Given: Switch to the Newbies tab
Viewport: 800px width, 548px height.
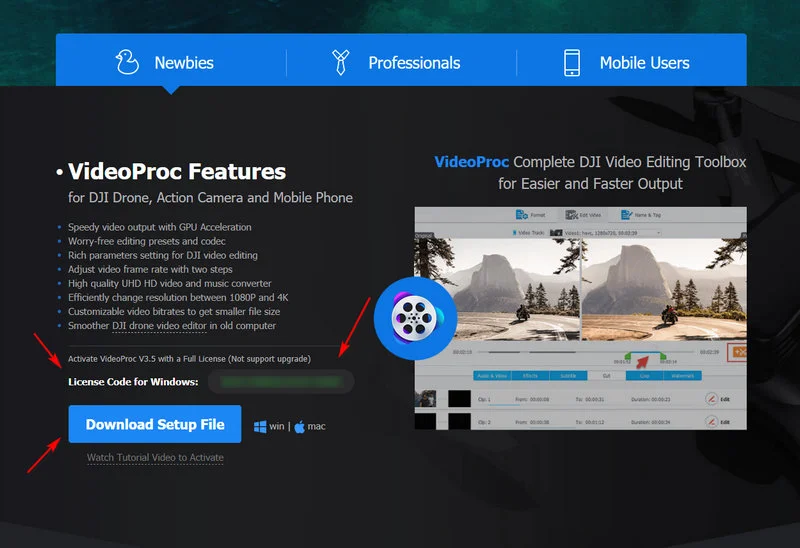Looking at the screenshot, I should [x=171, y=62].
